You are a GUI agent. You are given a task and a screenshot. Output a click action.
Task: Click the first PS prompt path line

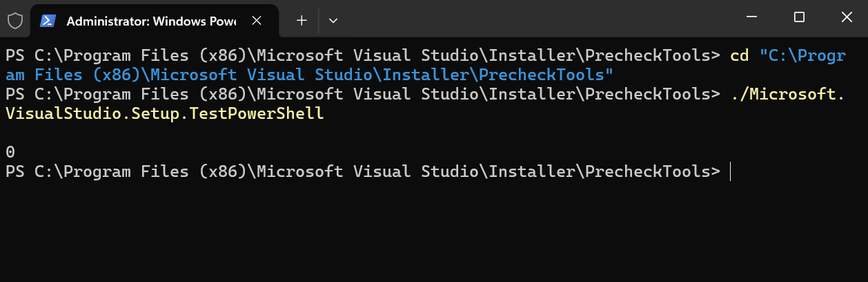pyautogui.click(x=362, y=55)
